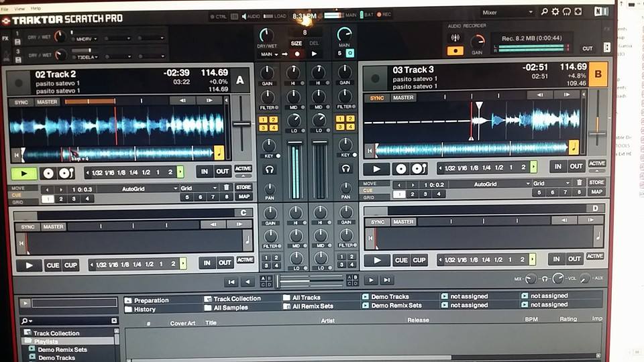Toggle Deck A loop ACTIVE button

[243, 169]
